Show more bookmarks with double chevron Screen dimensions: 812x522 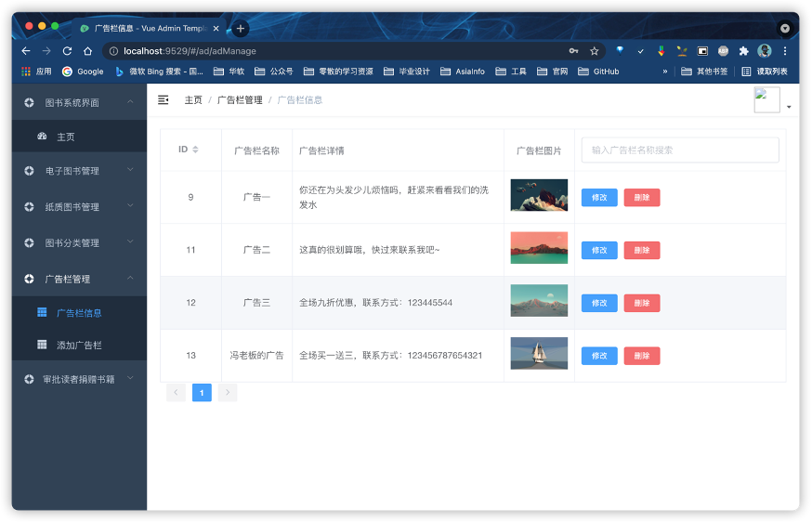click(665, 72)
